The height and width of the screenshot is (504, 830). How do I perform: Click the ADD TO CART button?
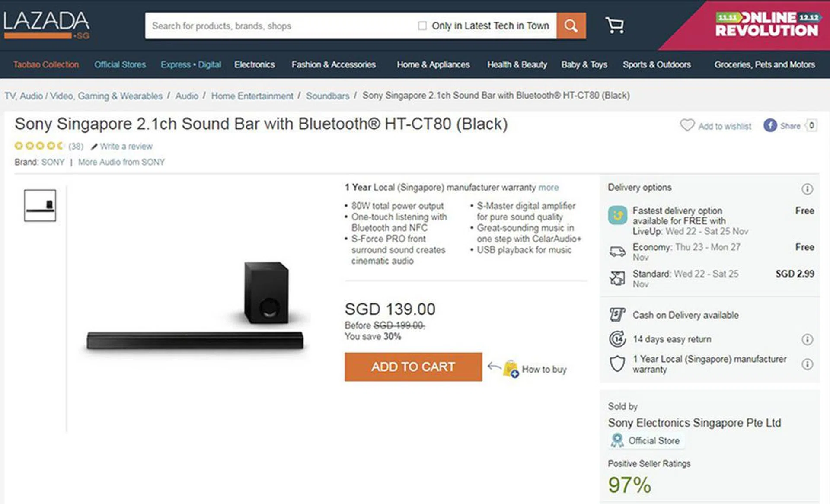tap(413, 367)
